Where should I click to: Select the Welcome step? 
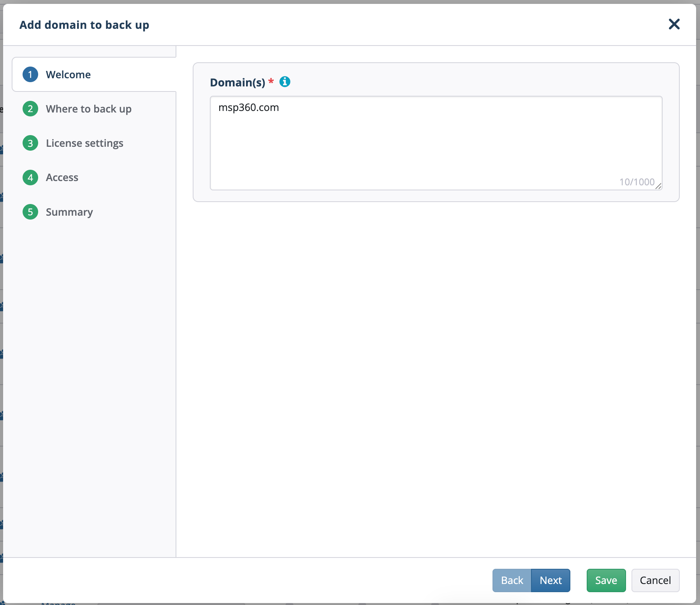[x=94, y=74]
